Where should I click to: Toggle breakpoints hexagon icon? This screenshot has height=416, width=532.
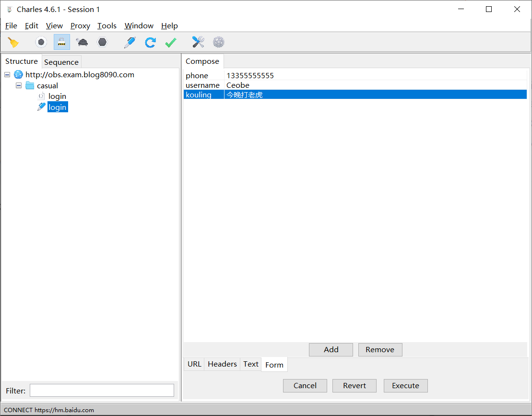coord(102,42)
